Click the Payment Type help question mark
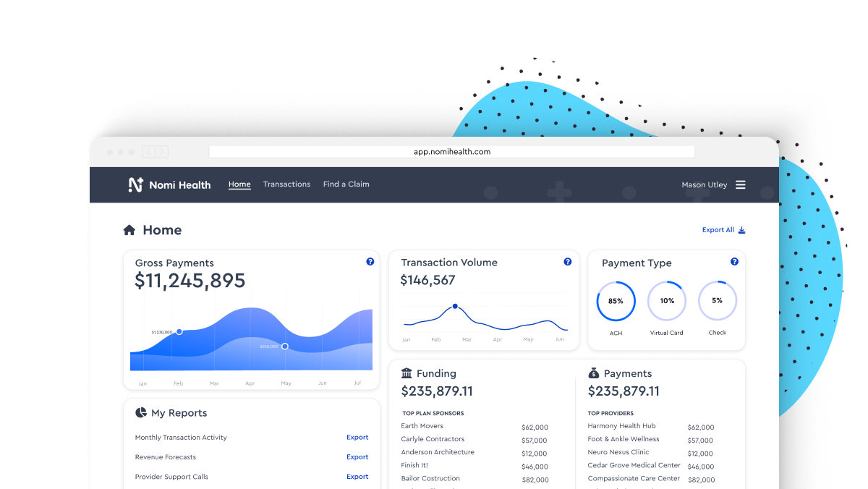The image size is (868, 489). (x=734, y=262)
